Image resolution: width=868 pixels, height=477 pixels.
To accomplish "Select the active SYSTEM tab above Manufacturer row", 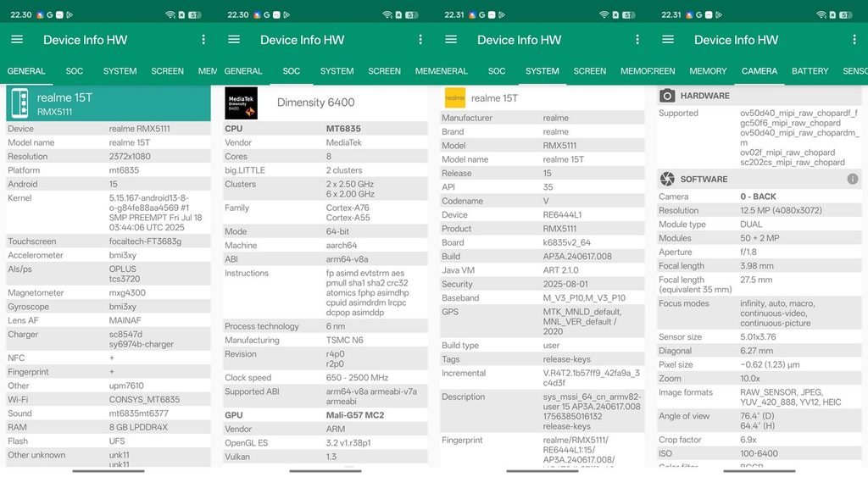I will point(542,71).
